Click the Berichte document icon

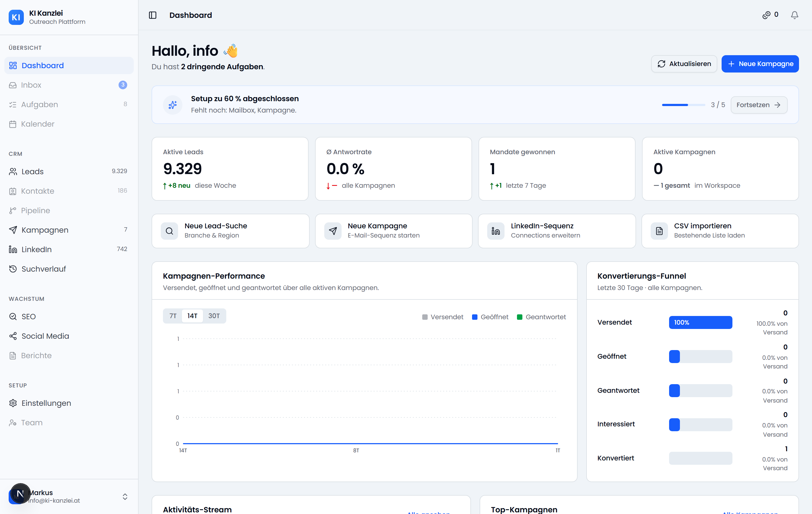13,355
